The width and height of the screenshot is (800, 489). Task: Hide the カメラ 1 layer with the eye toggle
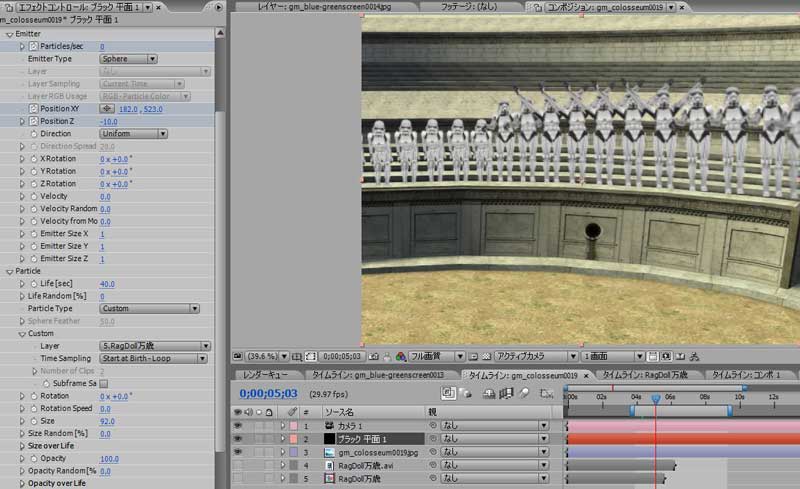point(240,426)
